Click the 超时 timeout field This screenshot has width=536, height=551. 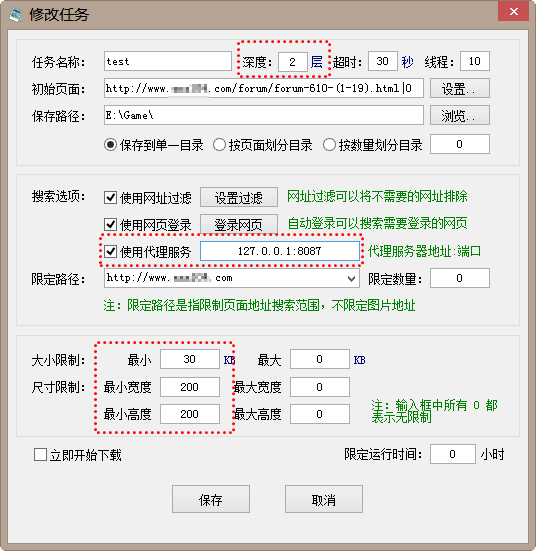coord(382,61)
